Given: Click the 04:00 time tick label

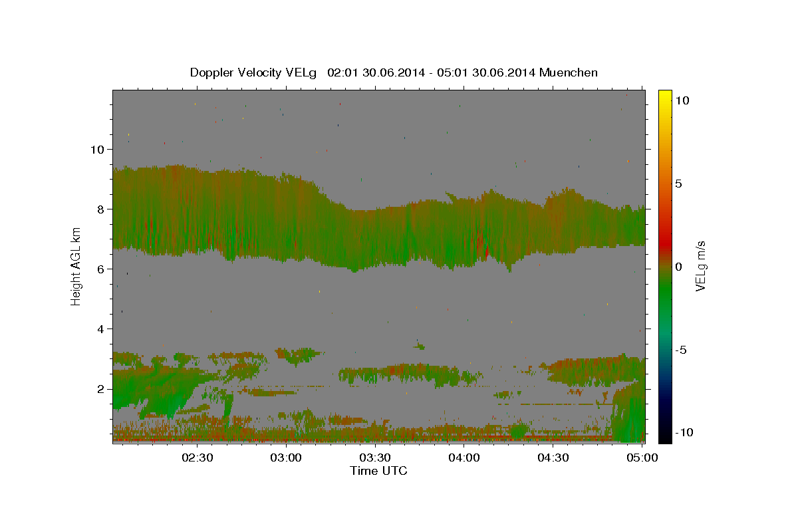Looking at the screenshot, I should (x=464, y=458).
